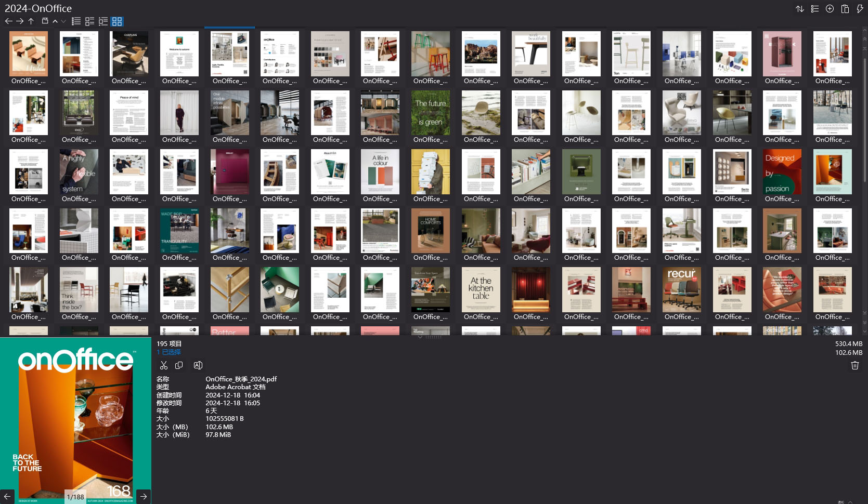
Task: Show next preview page
Action: (144, 497)
